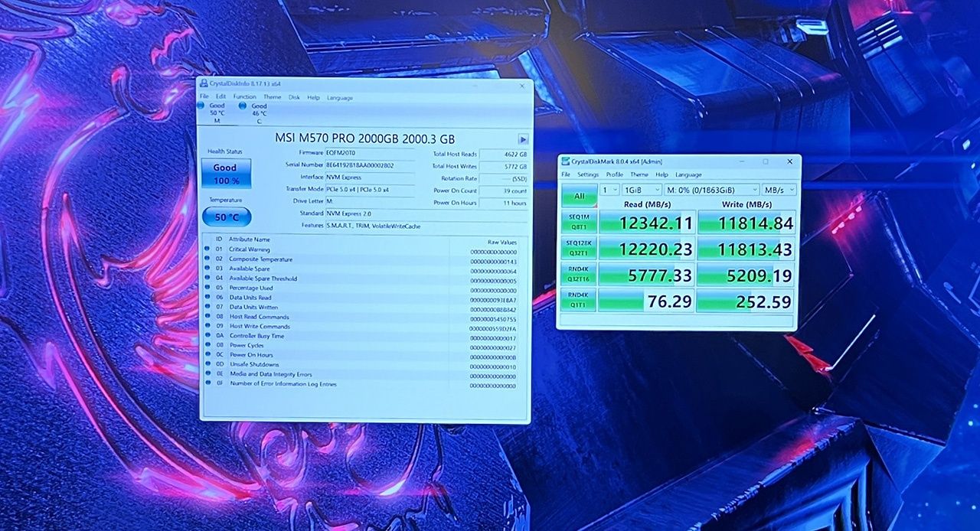Open the M: 0% drive selection dropdown
Image resolution: width=980 pixels, height=531 pixels.
pos(712,190)
